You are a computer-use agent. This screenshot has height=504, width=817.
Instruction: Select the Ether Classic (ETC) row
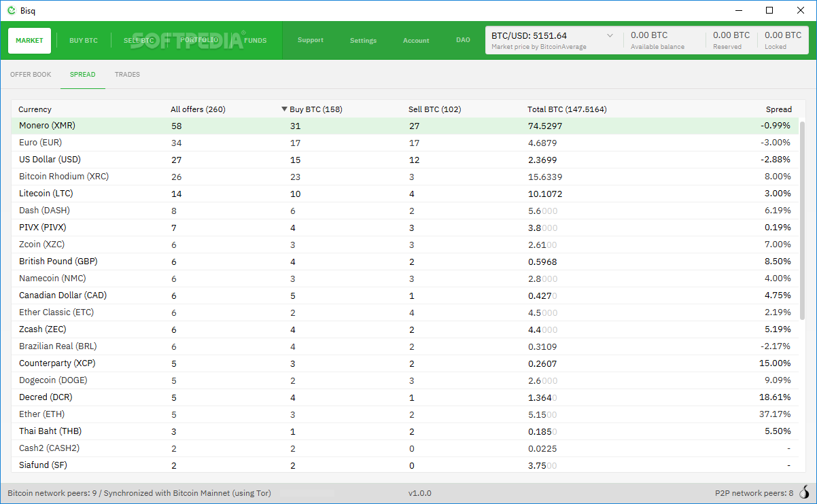pos(404,312)
